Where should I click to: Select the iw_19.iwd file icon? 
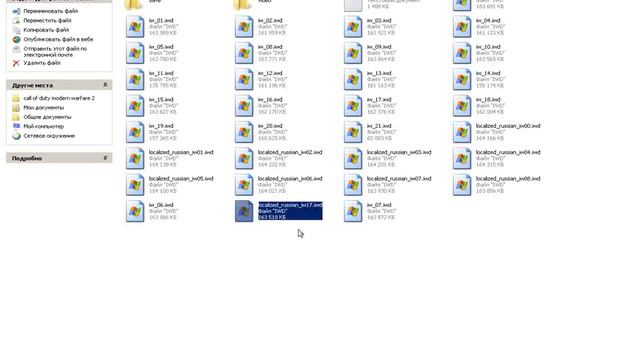coord(135,132)
